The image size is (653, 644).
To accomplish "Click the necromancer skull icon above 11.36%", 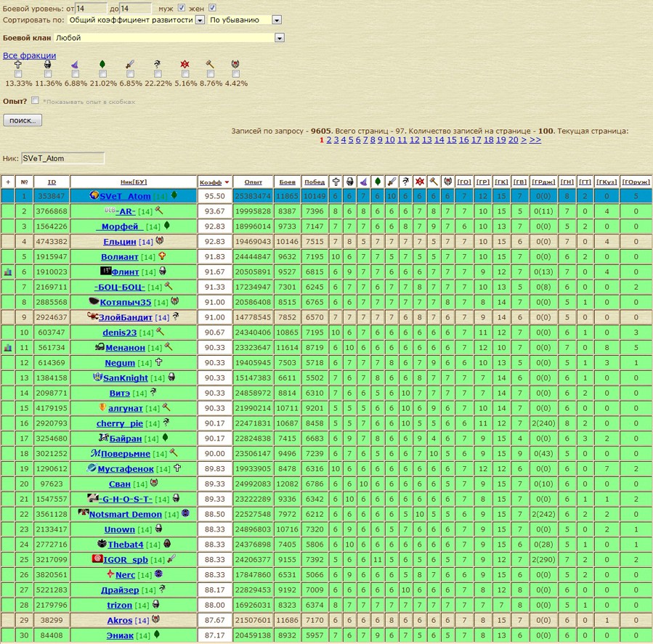I will (x=47, y=64).
